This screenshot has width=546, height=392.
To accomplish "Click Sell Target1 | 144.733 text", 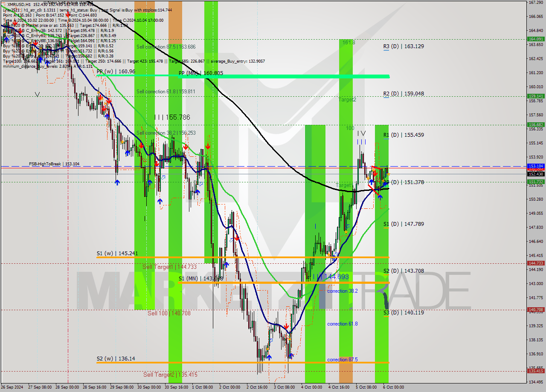I will [x=169, y=267].
